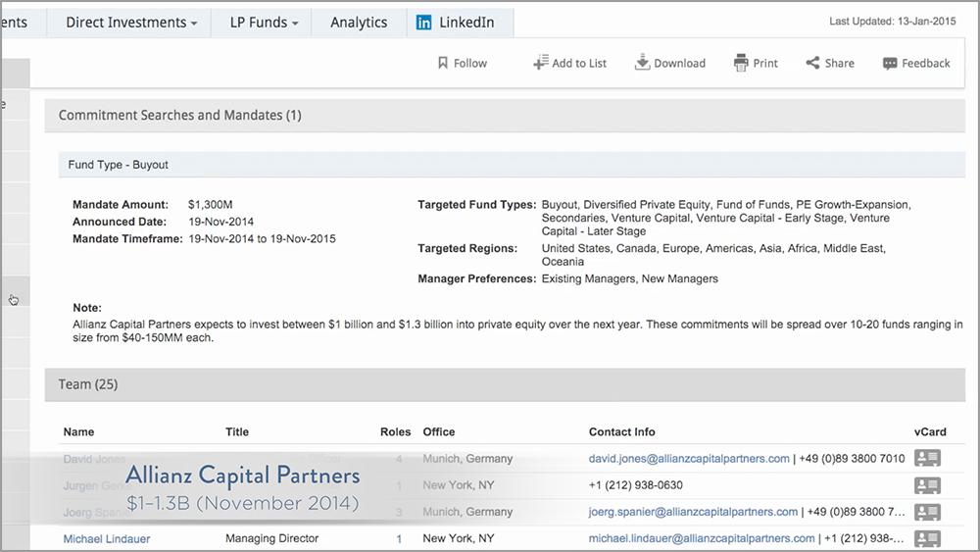980x552 pixels.
Task: Click the Mandate Amount value $1,300M
Action: click(x=210, y=204)
